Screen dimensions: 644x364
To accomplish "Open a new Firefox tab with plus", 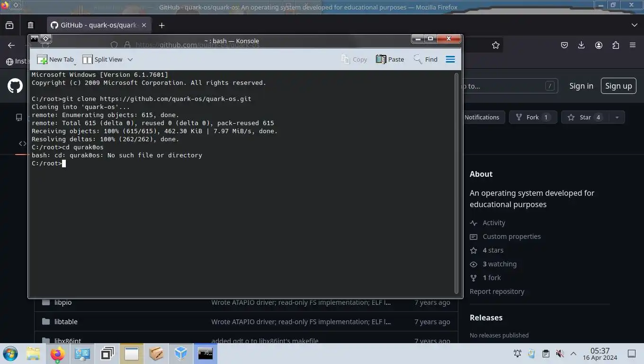I will click(x=161, y=25).
